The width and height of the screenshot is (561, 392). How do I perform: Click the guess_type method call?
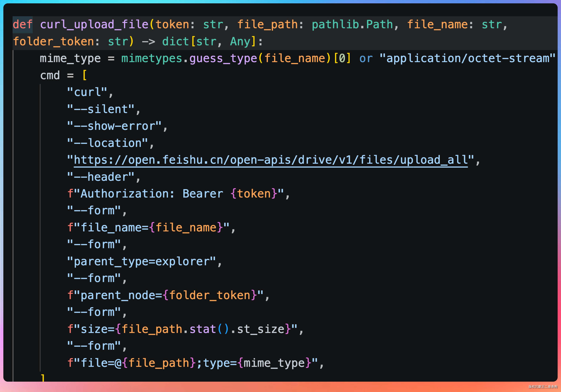[223, 59]
